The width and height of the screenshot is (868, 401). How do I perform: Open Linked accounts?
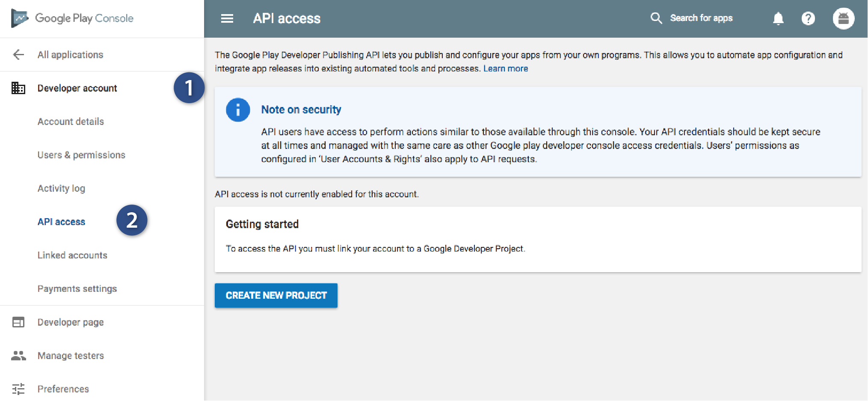click(x=72, y=255)
